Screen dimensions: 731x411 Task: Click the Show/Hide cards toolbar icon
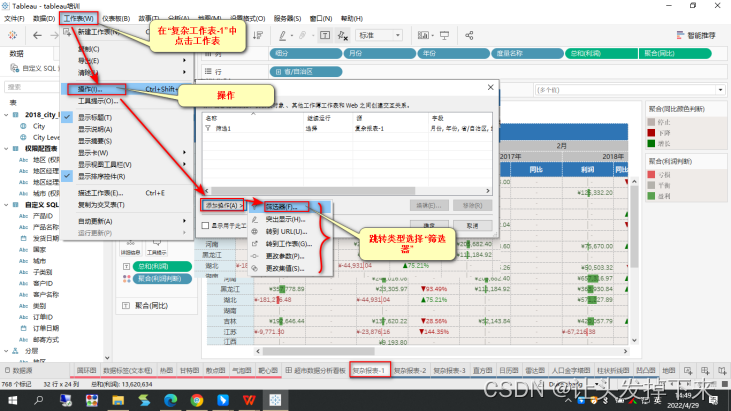pyautogui.click(x=423, y=35)
